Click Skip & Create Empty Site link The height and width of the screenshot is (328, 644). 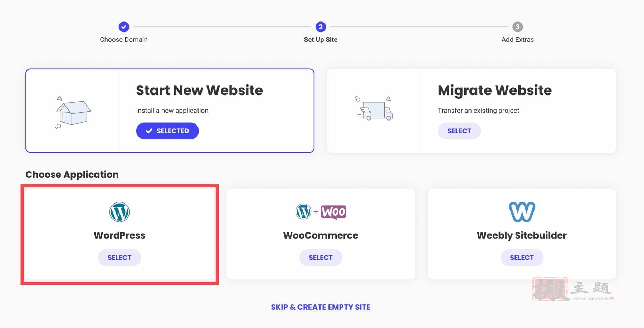point(321,307)
